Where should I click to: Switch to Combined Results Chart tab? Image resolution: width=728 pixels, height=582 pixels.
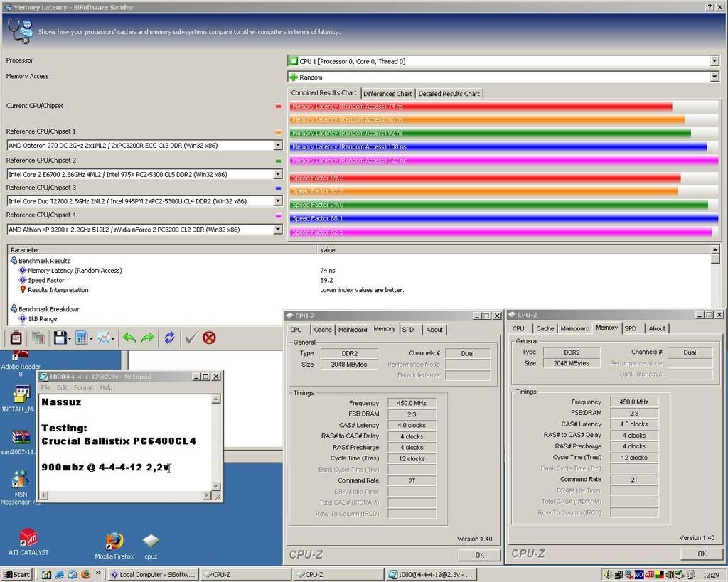[324, 93]
